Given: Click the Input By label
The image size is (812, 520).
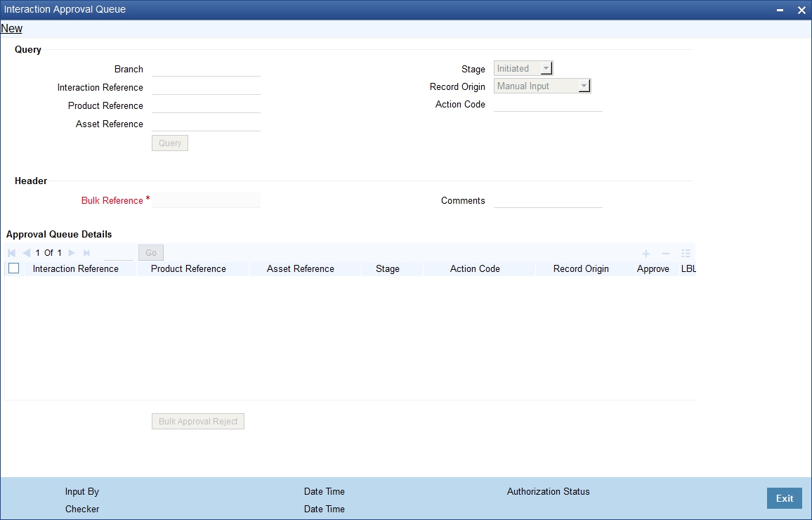Looking at the screenshot, I should pos(81,491).
